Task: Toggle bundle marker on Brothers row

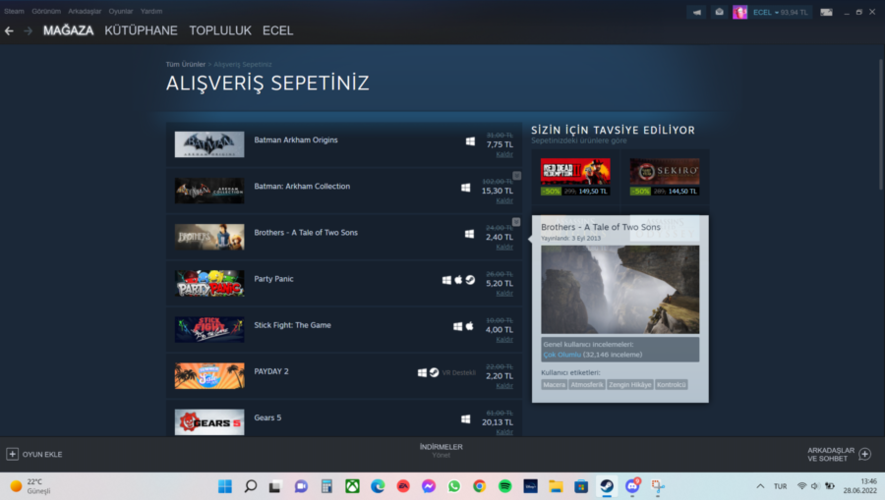Action: [516, 222]
